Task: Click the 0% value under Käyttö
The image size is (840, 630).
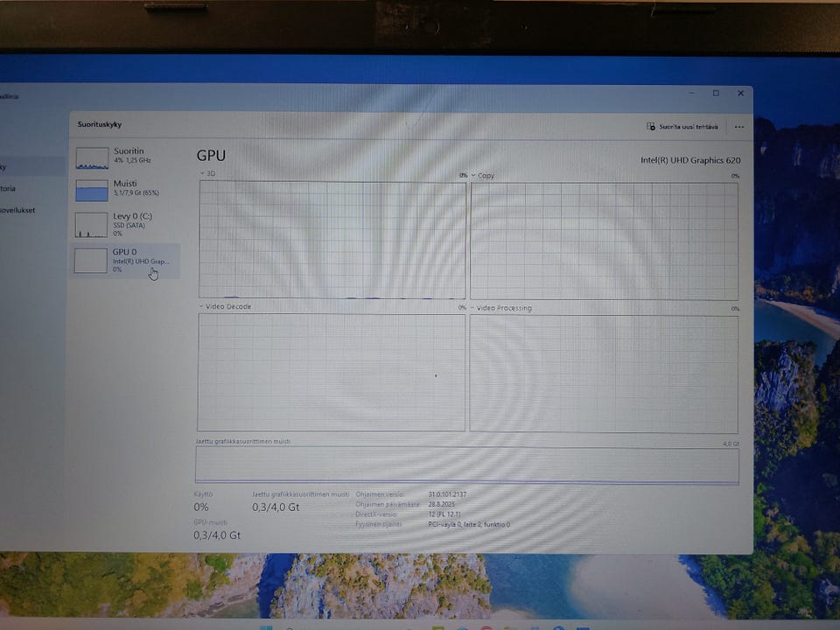Action: tap(201, 507)
